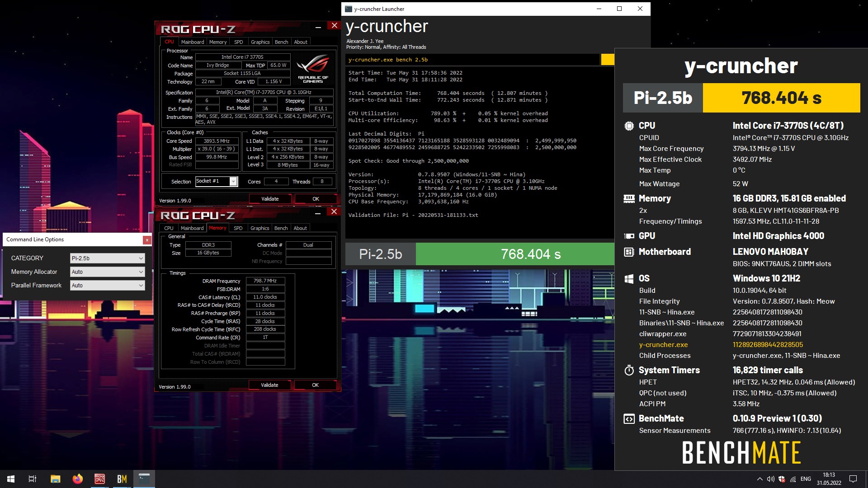Open Firefox from the taskbar
This screenshot has height=488, width=868.
click(x=78, y=479)
